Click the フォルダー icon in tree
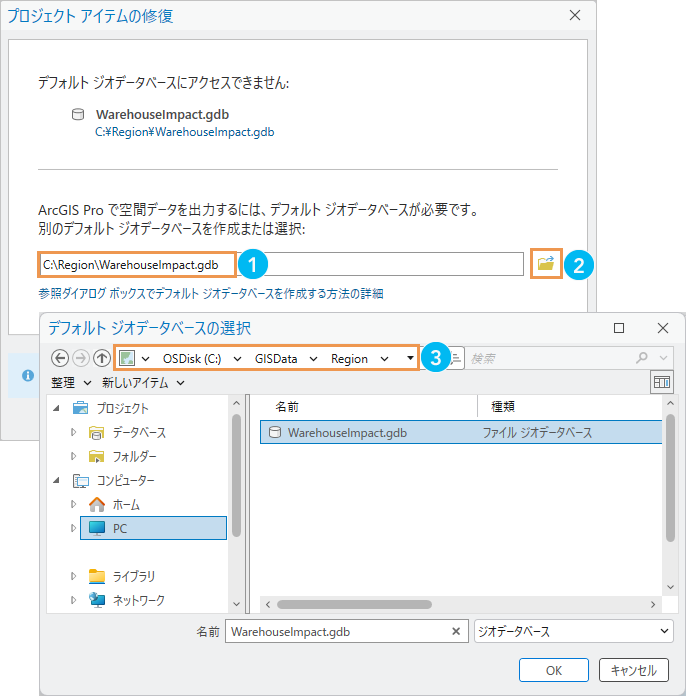 click(x=96, y=456)
